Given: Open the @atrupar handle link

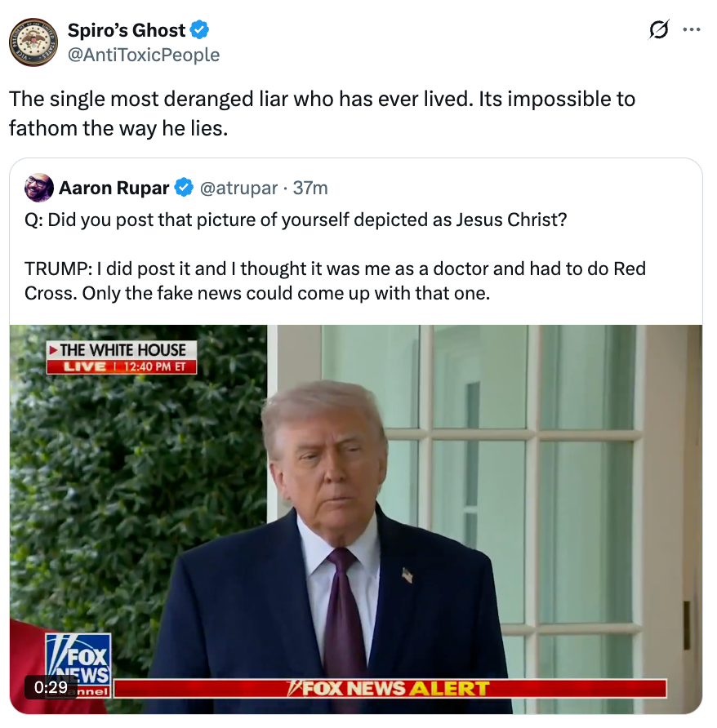Looking at the screenshot, I should point(238,188).
